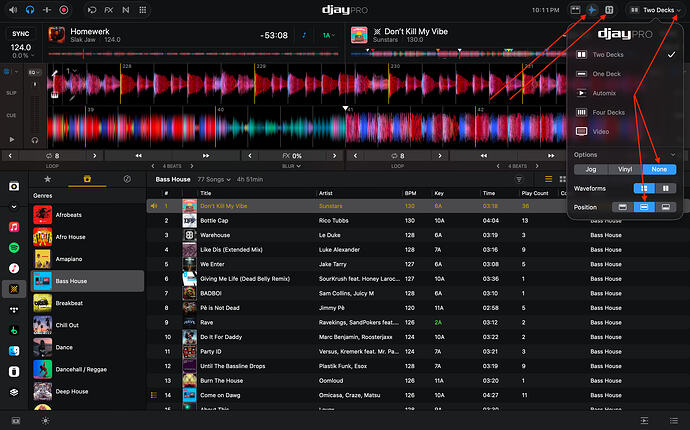Open the EQ dropdown on deck 1
This screenshot has height=430, width=690.
pyautogui.click(x=35, y=72)
